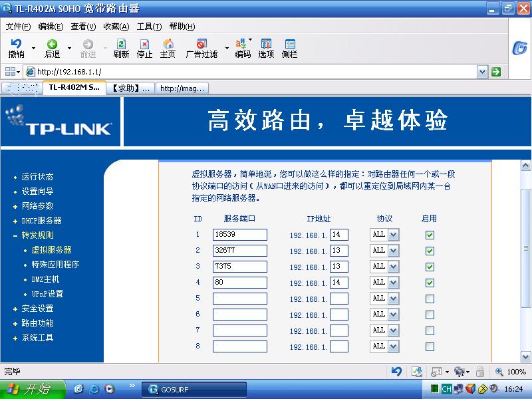Uncheck the enable checkbox for rule 1
Viewport: 532px width, 399px height.
coord(430,235)
